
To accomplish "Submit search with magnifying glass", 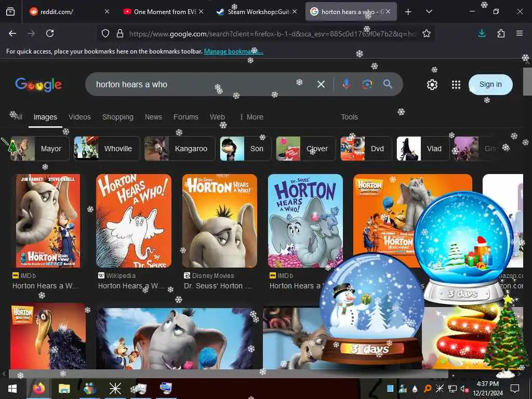I will click(388, 84).
